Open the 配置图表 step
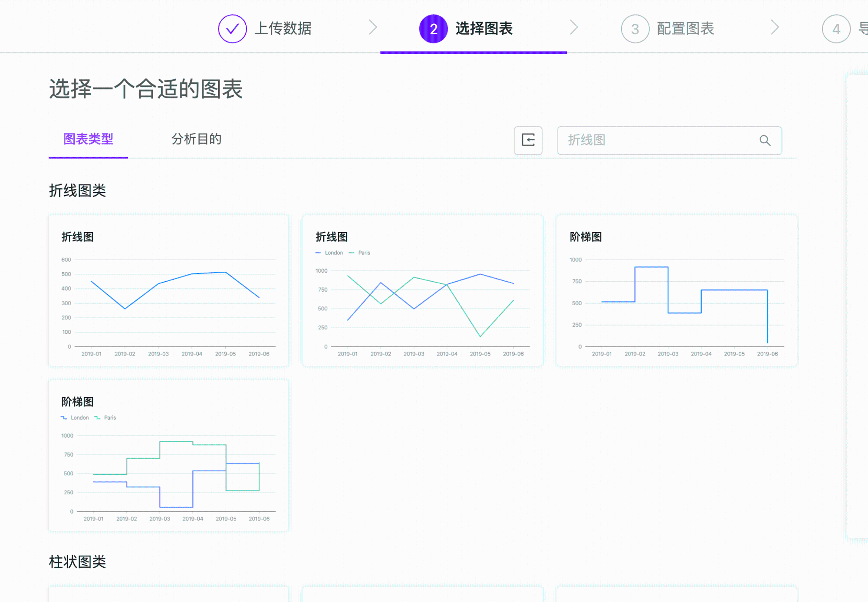The height and width of the screenshot is (602, 868). (x=685, y=29)
